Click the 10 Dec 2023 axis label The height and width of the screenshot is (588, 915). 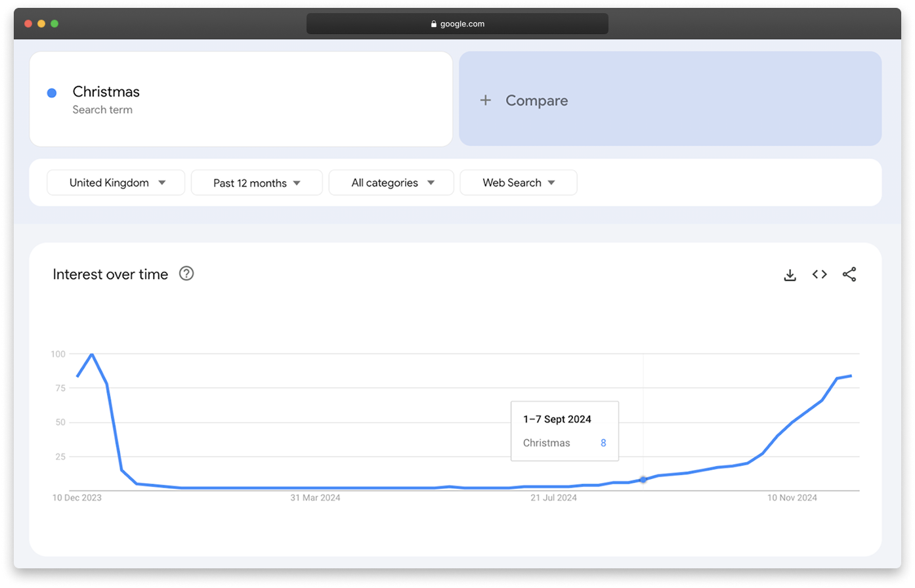[x=77, y=498]
